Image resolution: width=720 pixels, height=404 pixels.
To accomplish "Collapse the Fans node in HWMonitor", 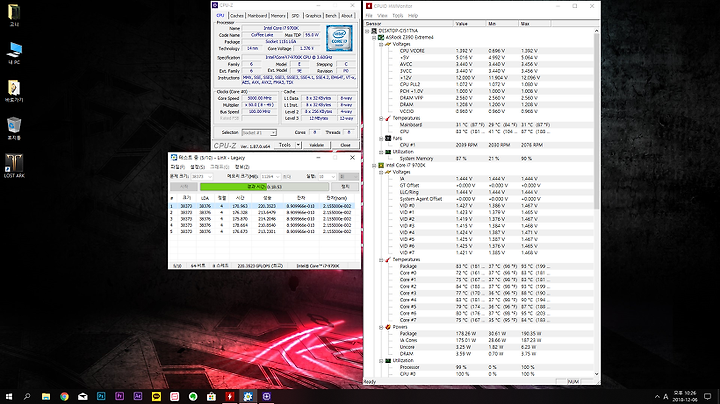I will click(381, 139).
